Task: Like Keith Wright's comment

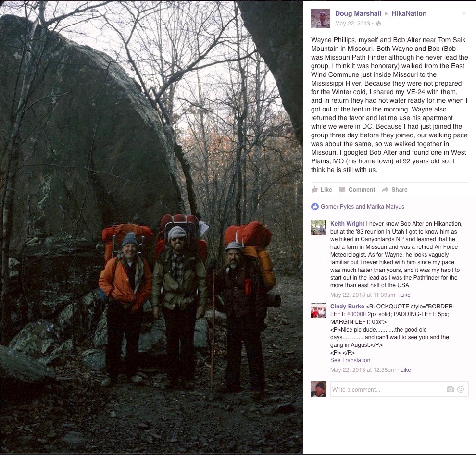Action: [405, 295]
